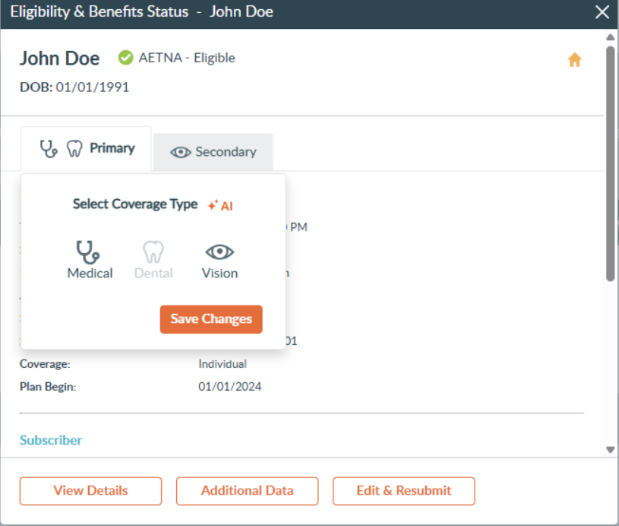Viewport: 619px width, 526px height.
Task: Toggle Dental coverage type
Action: coord(153,259)
